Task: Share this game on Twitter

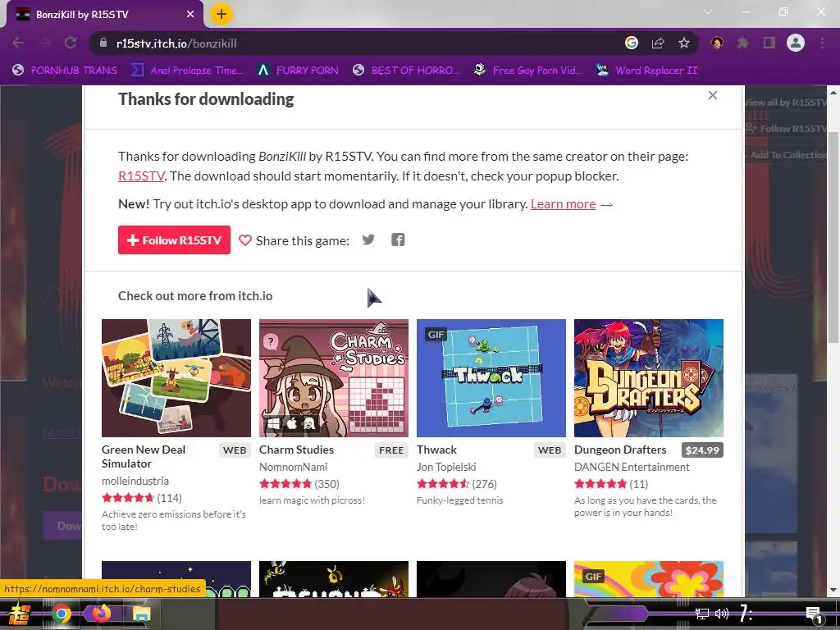Action: tap(368, 240)
